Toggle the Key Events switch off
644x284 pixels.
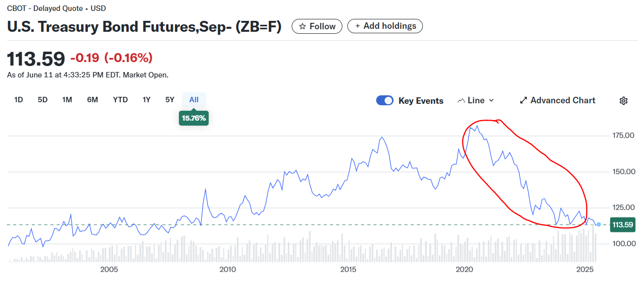click(385, 101)
